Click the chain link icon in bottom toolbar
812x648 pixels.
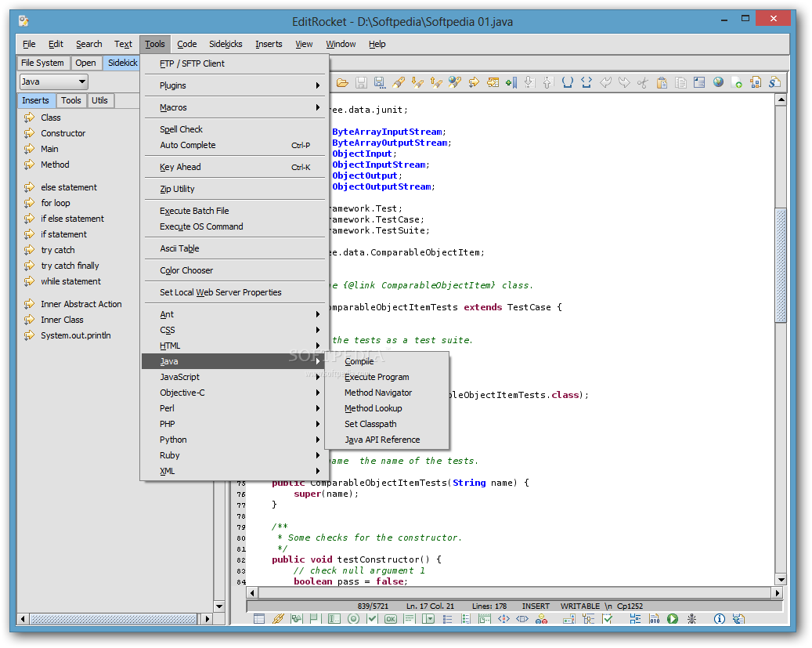tap(278, 618)
